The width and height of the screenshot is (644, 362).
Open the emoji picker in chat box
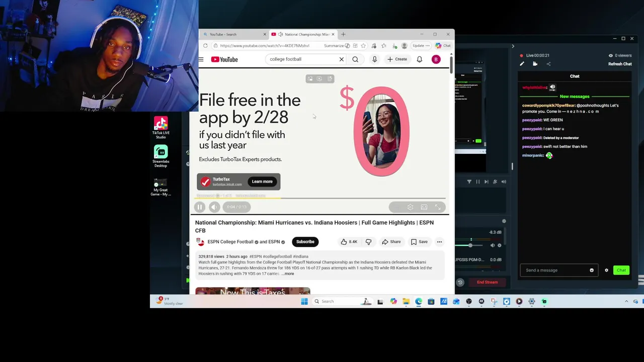click(x=592, y=270)
